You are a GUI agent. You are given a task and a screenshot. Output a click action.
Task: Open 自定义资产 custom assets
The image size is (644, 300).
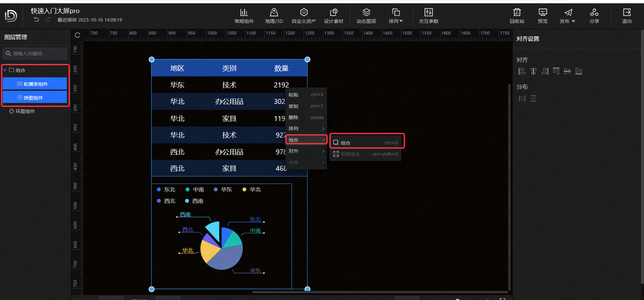click(x=304, y=16)
